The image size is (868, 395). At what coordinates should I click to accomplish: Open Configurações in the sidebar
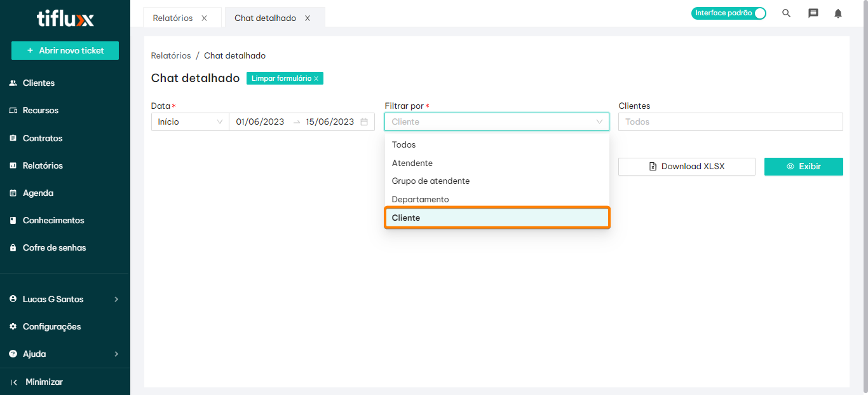(x=51, y=326)
